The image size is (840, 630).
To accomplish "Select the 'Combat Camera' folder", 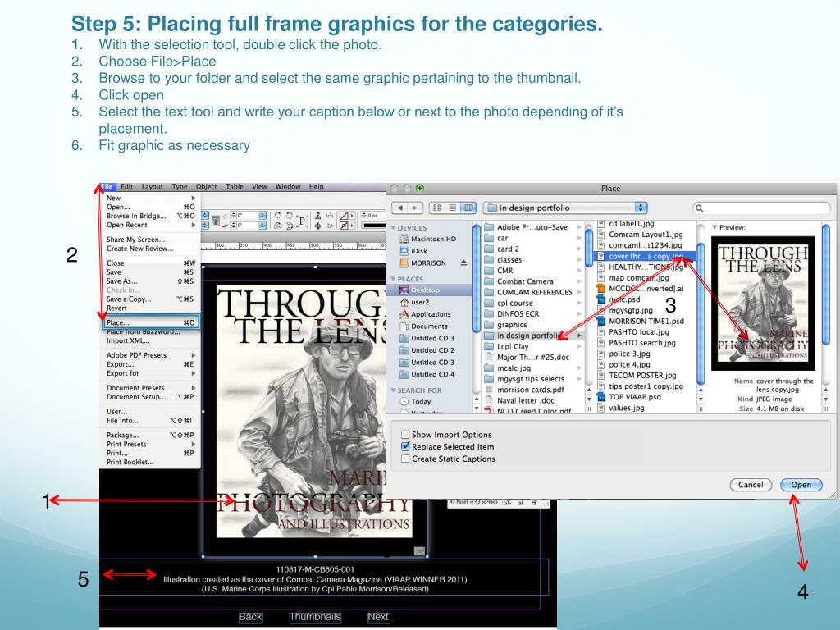I will click(525, 281).
